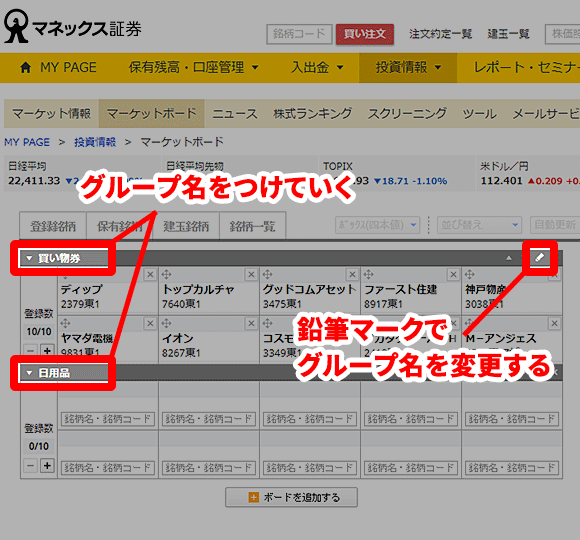This screenshot has width=580, height=540.
Task: Click move handle icon on イオン card
Action: point(166,323)
